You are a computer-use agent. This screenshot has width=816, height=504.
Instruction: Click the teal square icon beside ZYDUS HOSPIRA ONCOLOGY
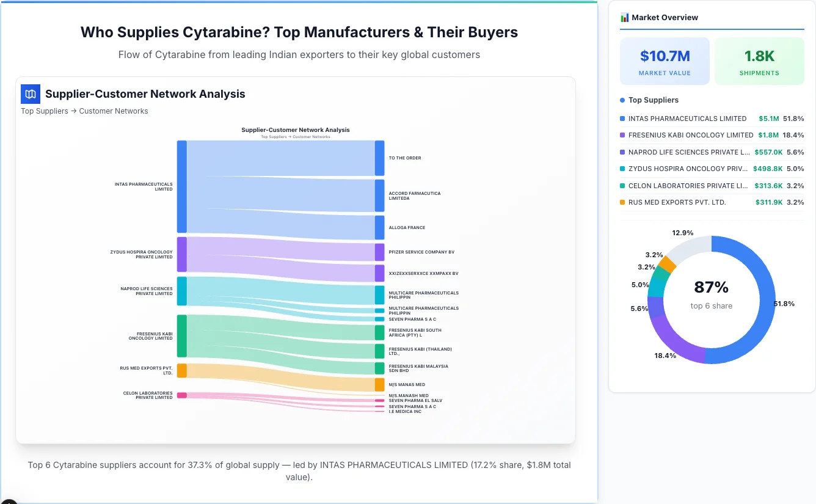click(622, 169)
